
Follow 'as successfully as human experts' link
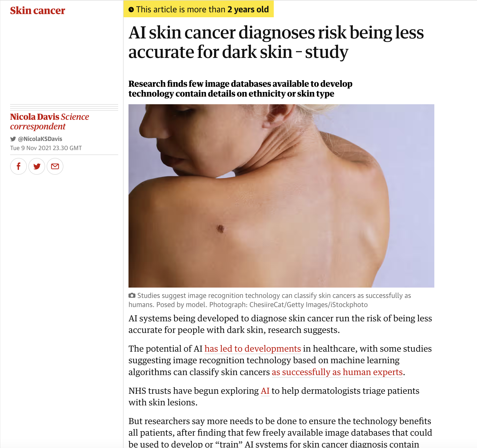(337, 372)
